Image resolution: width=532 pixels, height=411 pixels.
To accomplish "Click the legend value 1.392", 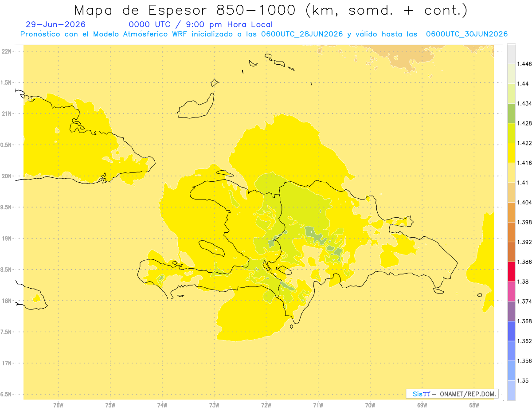I will tap(524, 242).
